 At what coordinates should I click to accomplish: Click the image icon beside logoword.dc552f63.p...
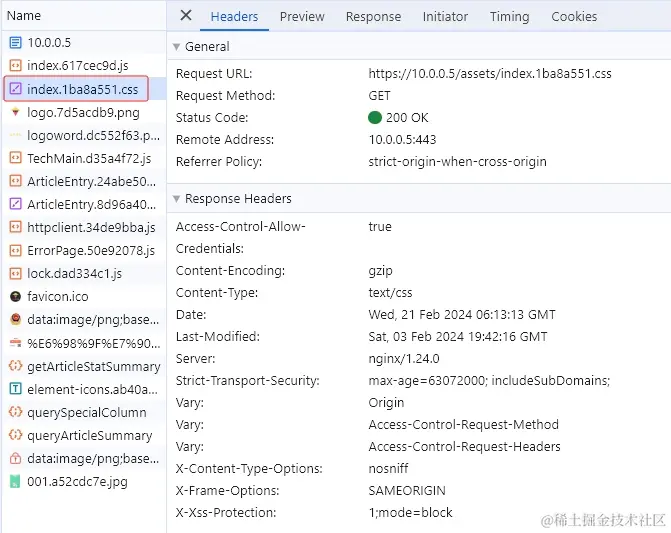point(15,135)
